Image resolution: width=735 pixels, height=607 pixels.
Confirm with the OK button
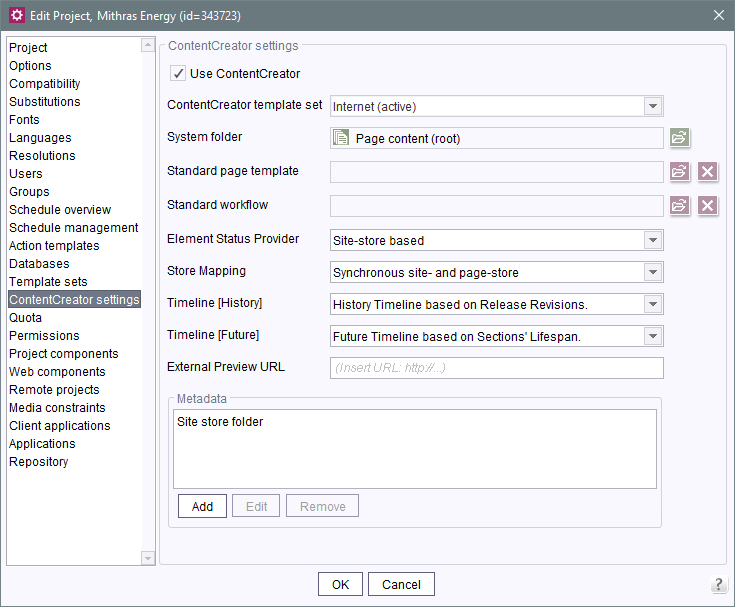point(340,584)
